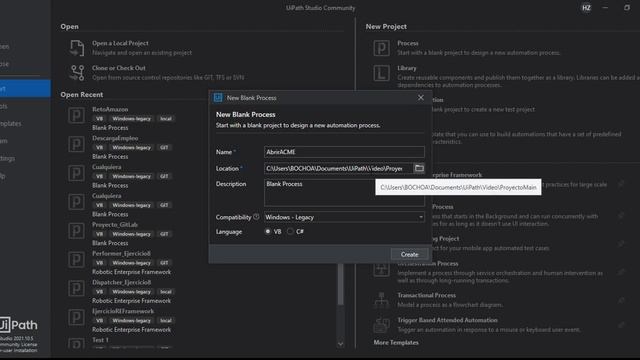The image size is (640, 360).
Task: Click Open a Local Project text
Action: pyautogui.click(x=120, y=43)
